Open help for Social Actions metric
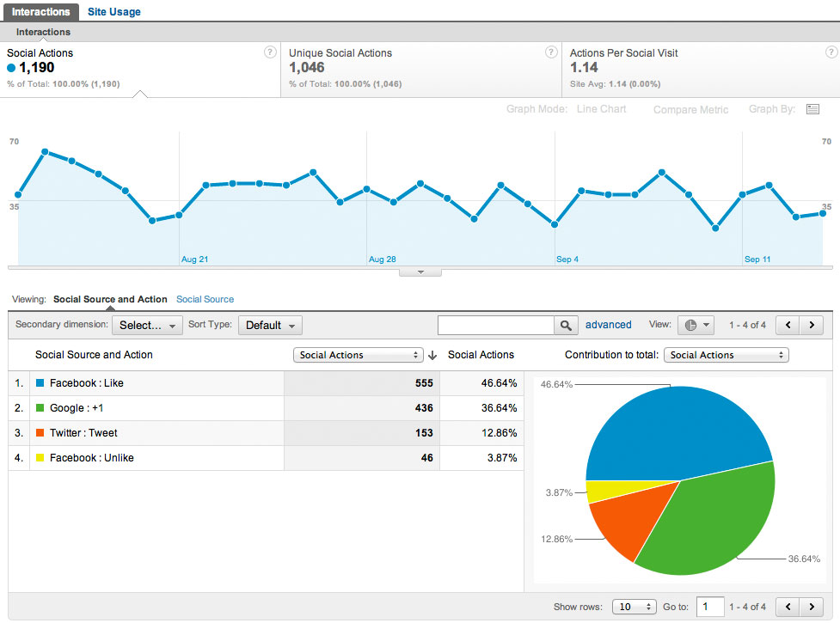840x623 pixels. pos(270,52)
